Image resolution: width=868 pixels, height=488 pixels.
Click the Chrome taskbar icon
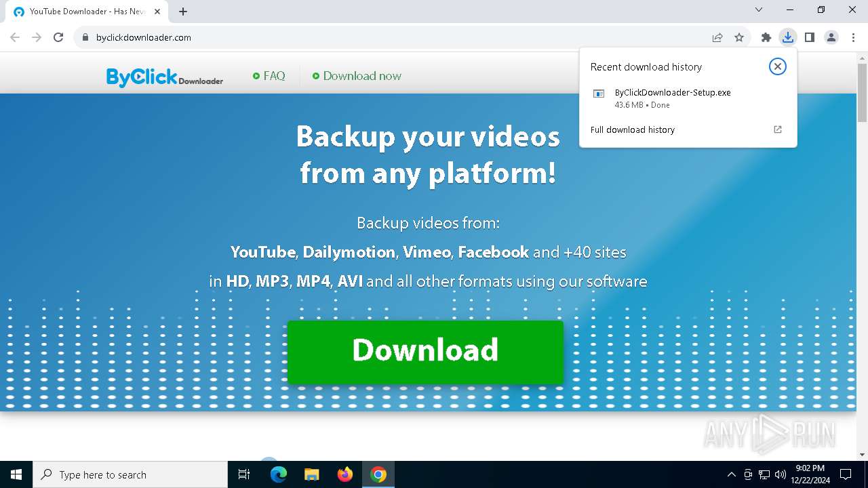(x=378, y=474)
